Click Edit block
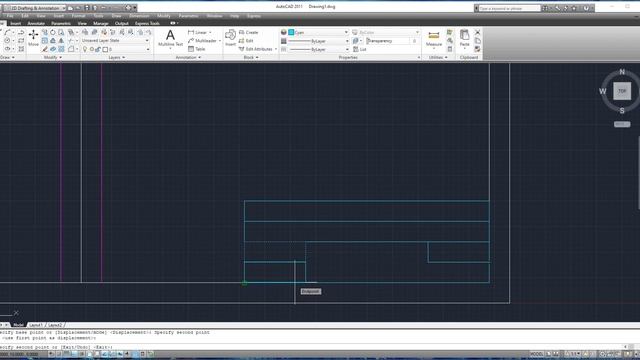Image resolution: width=640 pixels, height=360 pixels. (246, 41)
